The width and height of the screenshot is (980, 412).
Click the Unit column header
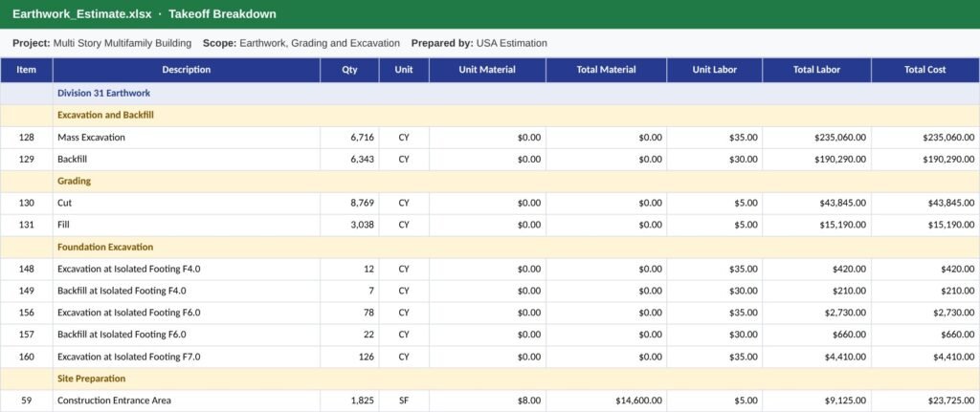(x=404, y=70)
